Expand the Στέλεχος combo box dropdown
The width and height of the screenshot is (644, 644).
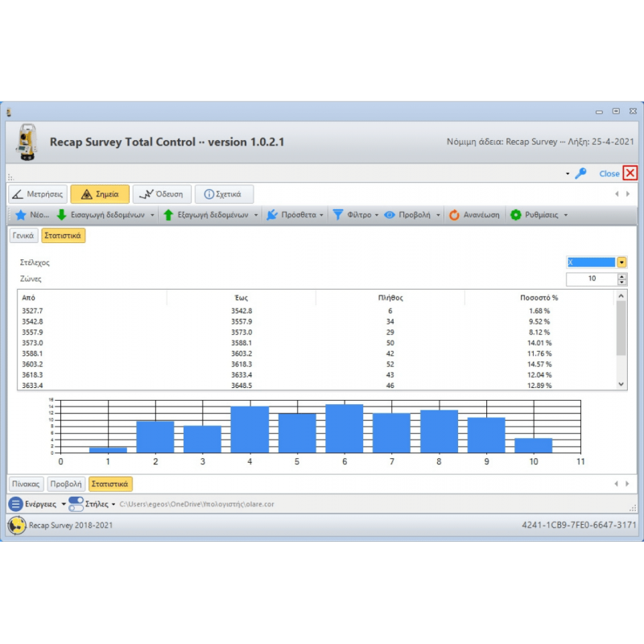[621, 262]
